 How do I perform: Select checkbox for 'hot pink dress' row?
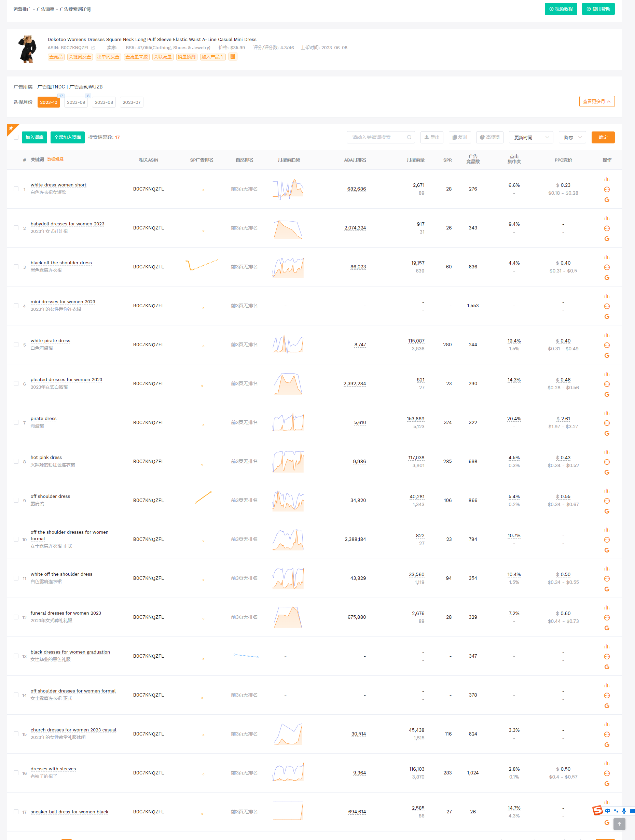point(16,461)
